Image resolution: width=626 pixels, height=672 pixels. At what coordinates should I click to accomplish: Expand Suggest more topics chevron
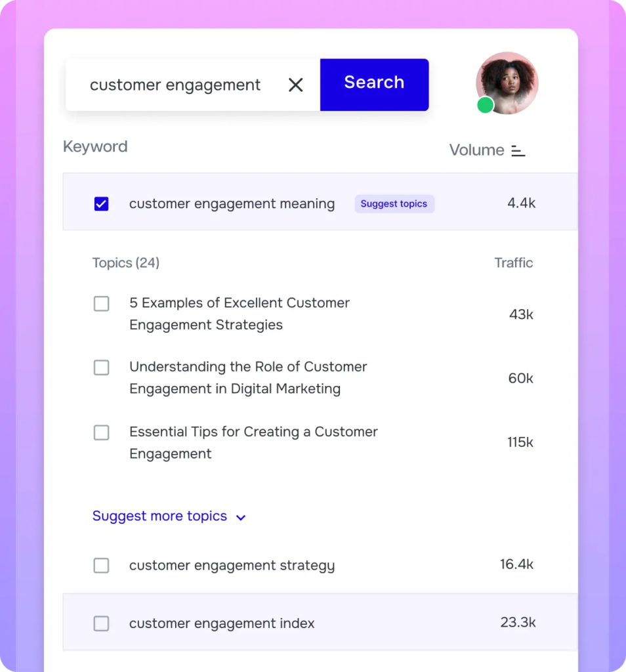point(241,518)
